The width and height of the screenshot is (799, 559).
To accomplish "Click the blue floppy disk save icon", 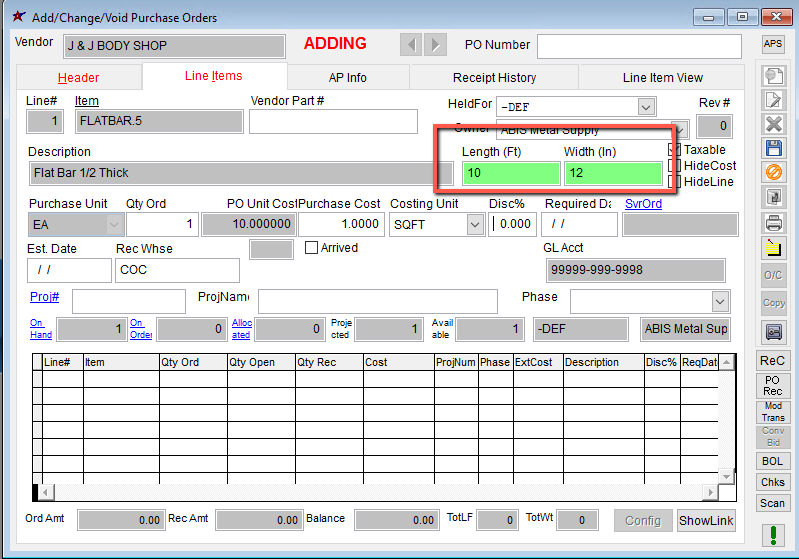I will [773, 148].
